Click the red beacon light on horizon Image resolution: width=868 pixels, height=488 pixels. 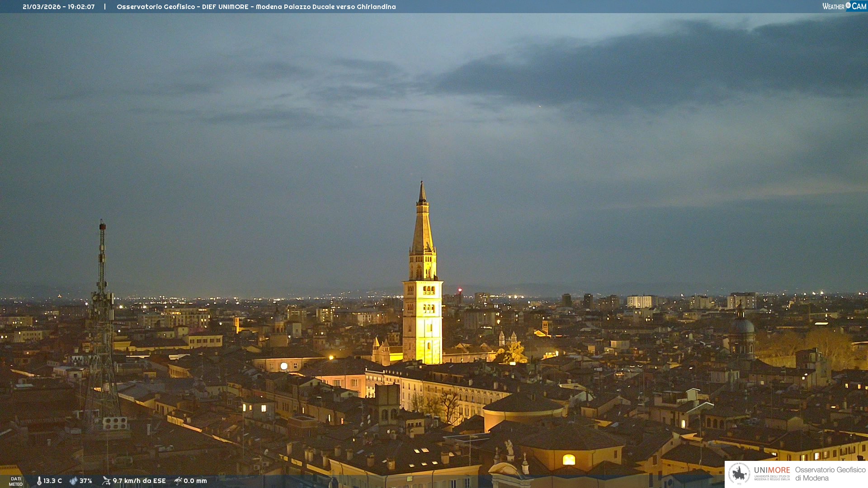coord(460,290)
